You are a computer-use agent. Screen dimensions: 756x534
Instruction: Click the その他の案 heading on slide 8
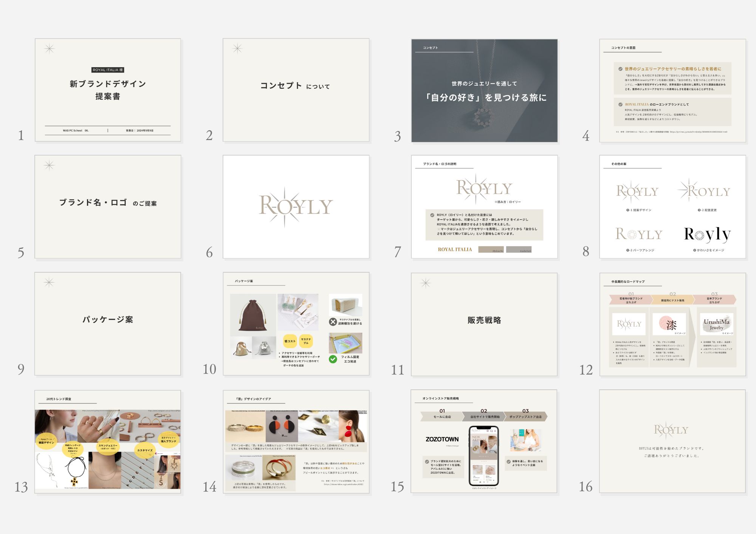(x=619, y=164)
